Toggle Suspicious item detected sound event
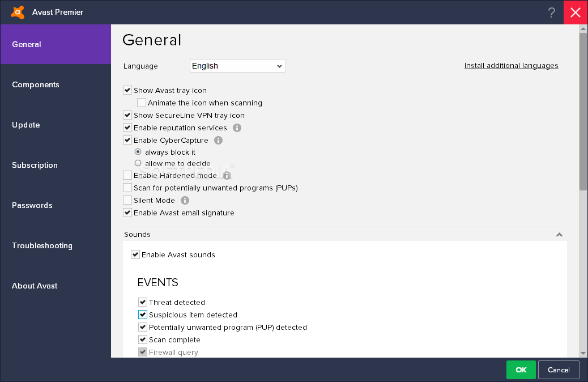 click(143, 315)
